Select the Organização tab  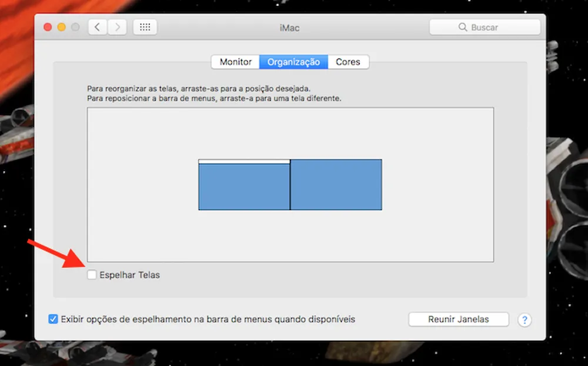[x=293, y=62]
